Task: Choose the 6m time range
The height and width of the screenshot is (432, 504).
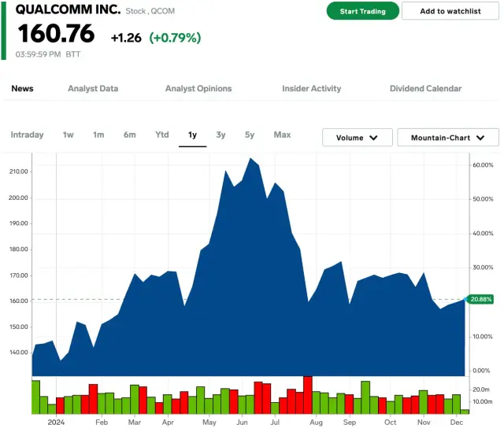Action: [129, 135]
